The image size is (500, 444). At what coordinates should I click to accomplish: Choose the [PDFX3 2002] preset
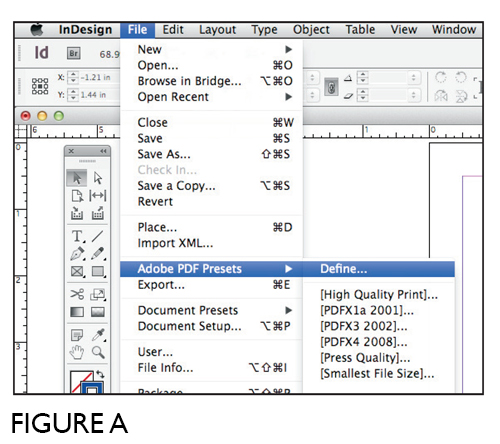click(379, 326)
